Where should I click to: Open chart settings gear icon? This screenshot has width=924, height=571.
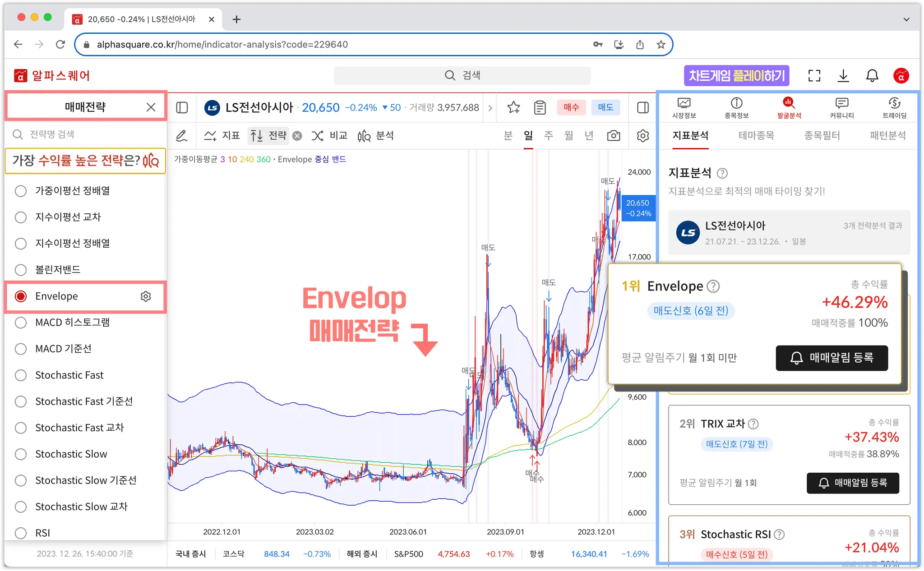click(x=642, y=136)
